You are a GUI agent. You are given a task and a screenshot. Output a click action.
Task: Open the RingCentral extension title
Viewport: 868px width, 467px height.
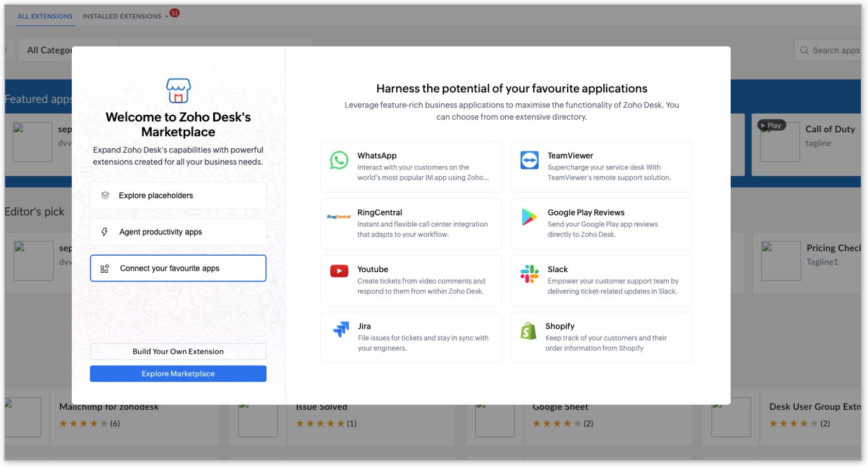click(x=379, y=212)
